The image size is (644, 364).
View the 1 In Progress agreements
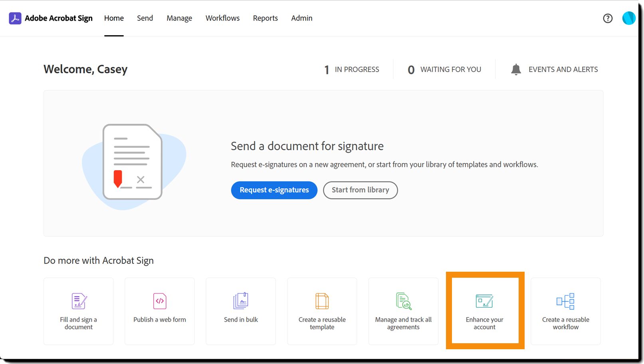[352, 70]
